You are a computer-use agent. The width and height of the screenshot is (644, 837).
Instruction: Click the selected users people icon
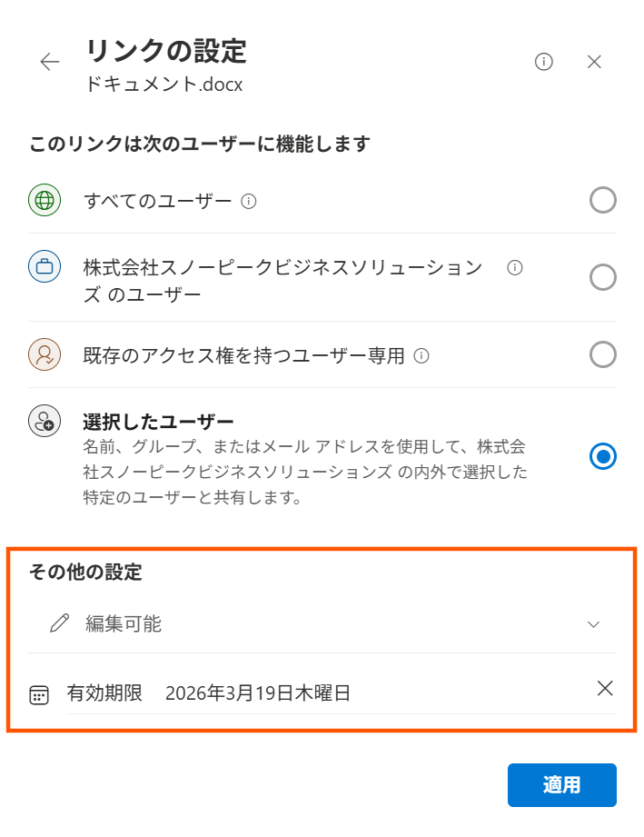45,422
